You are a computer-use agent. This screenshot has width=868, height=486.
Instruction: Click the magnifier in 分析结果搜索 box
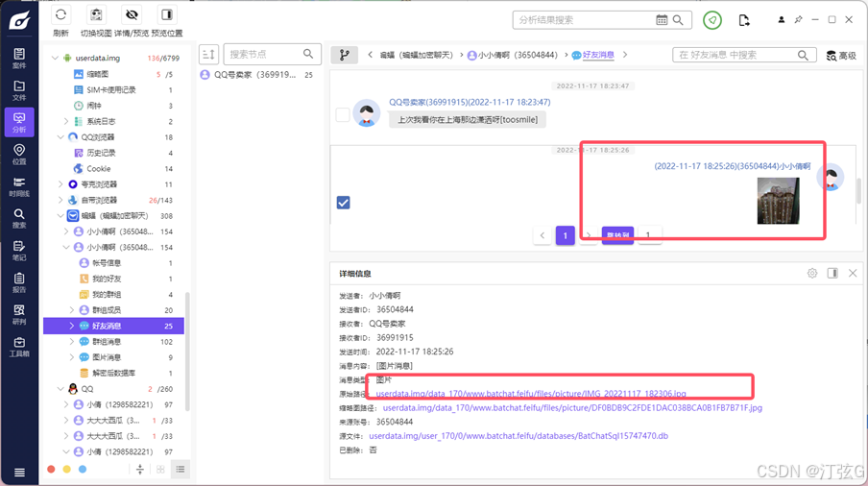point(678,20)
